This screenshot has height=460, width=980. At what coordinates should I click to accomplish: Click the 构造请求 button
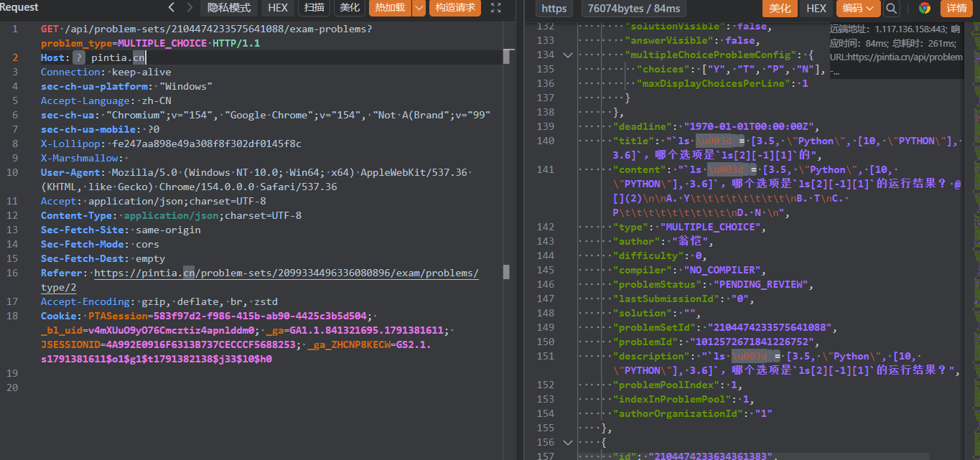pyautogui.click(x=455, y=8)
